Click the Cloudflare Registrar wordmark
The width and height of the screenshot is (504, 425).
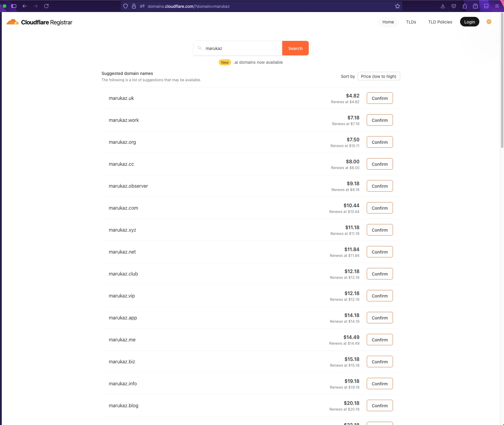pyautogui.click(x=47, y=22)
